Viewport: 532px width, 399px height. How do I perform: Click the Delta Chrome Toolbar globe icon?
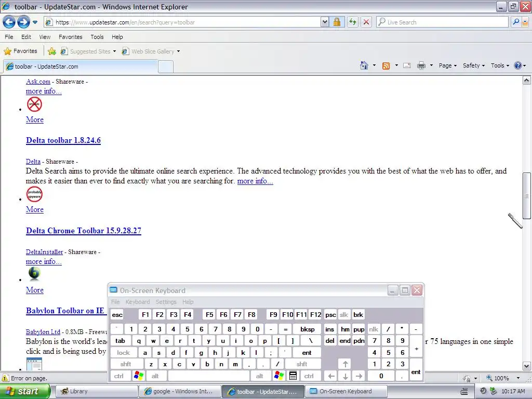(x=34, y=273)
